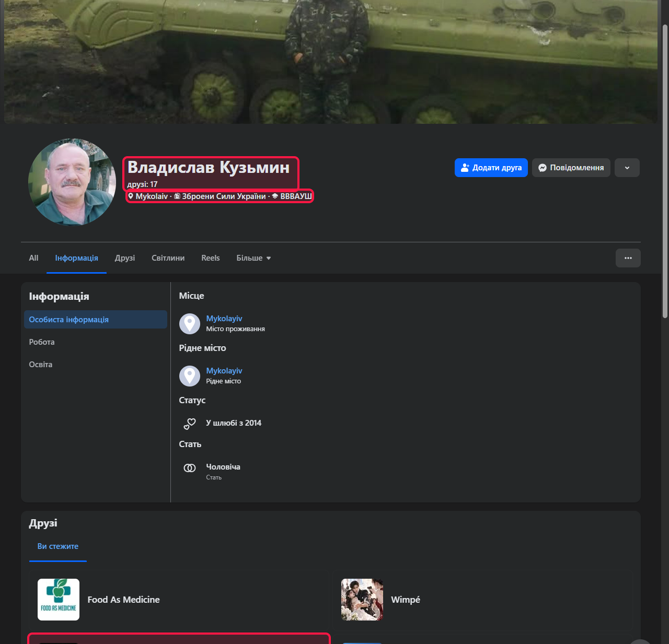Click the Друзі section heading
The height and width of the screenshot is (644, 669).
coord(43,523)
